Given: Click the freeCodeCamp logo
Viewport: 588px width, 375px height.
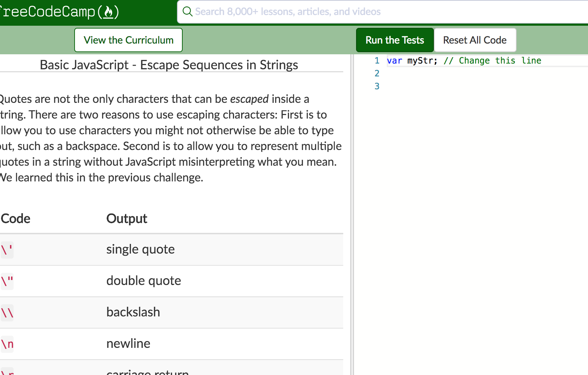Looking at the screenshot, I should tap(59, 12).
